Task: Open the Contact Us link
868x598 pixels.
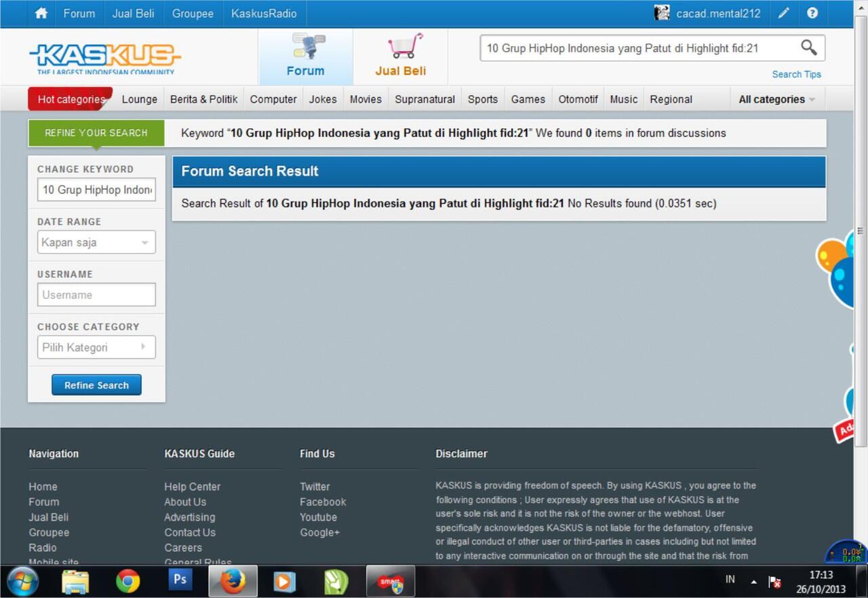Action: click(190, 532)
